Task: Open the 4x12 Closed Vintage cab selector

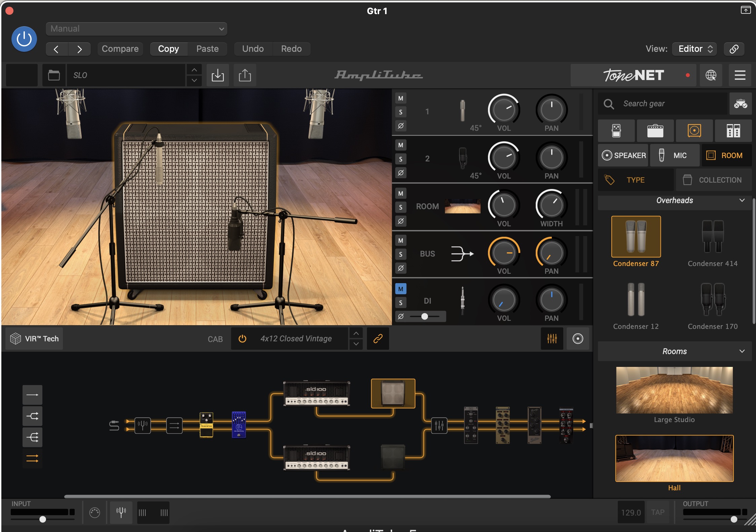Action: 296,339
